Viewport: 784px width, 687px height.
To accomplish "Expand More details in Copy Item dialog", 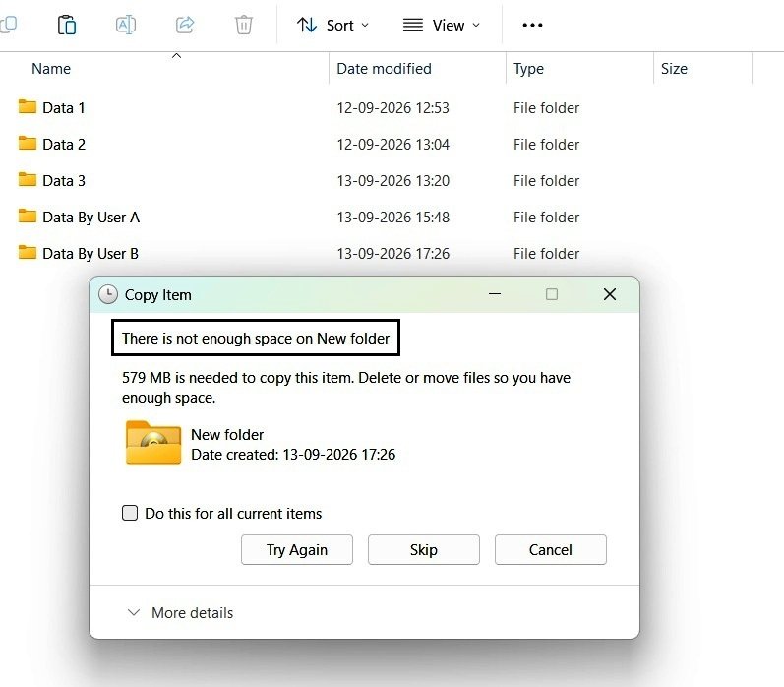I will click(180, 612).
